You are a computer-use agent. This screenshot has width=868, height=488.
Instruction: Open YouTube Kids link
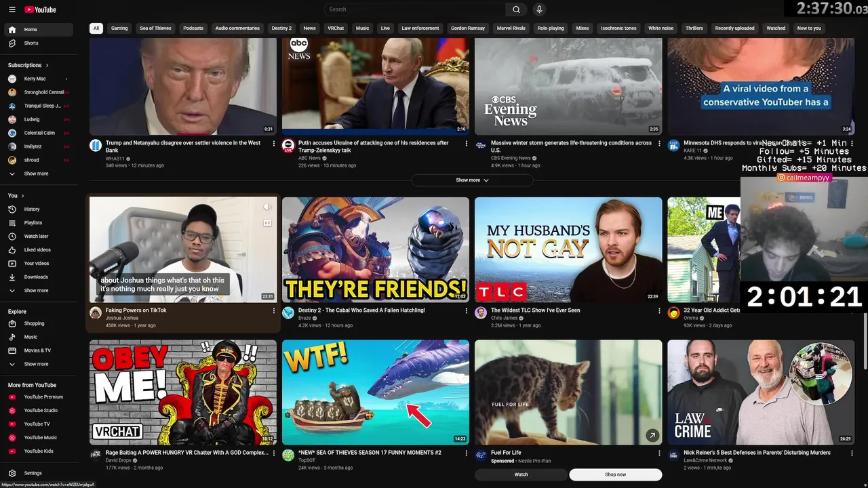[x=39, y=451]
